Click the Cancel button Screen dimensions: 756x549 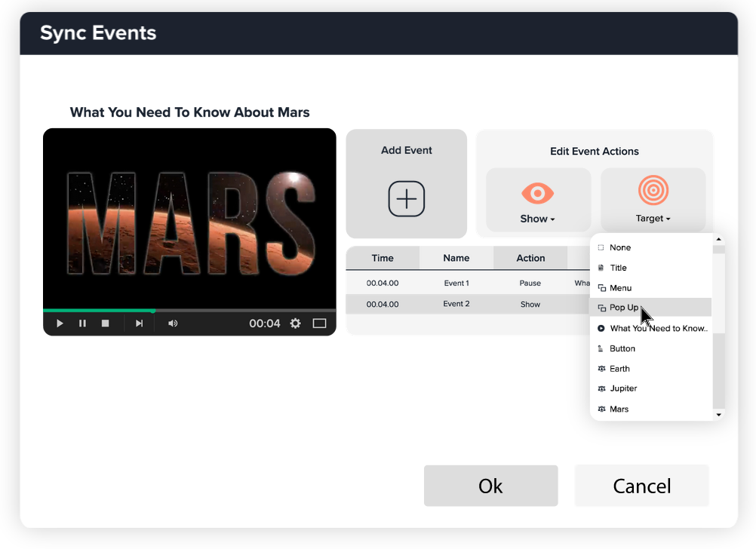tap(641, 486)
